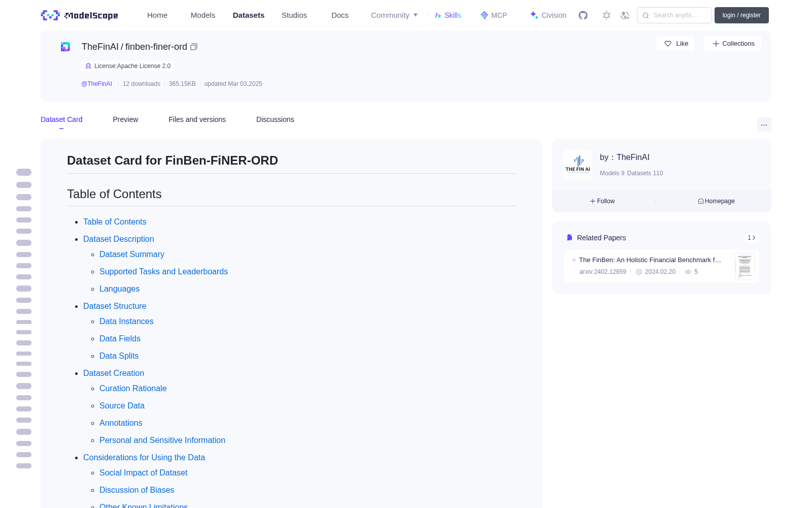Open the @TheFinAI author link
The height and width of the screenshot is (508, 812).
96,84
